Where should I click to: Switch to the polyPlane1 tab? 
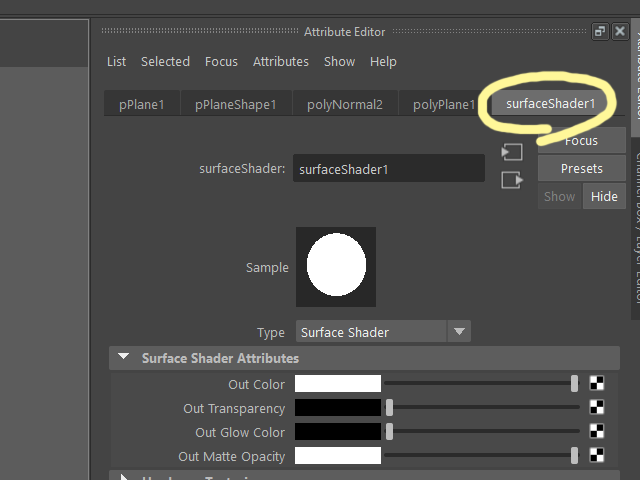click(x=444, y=104)
